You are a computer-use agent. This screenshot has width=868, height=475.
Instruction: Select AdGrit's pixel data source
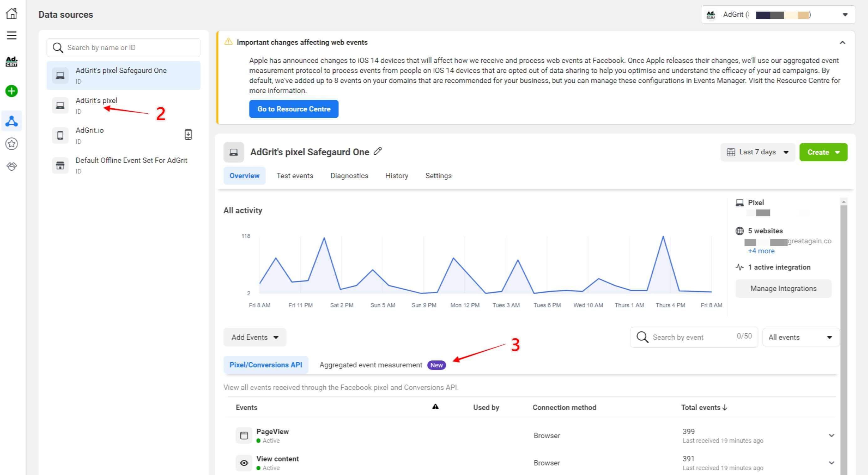123,106
